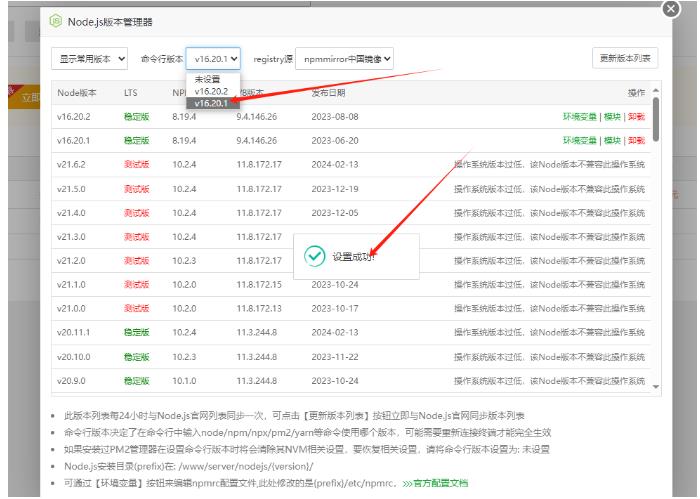The width and height of the screenshot is (700, 499).
Task: Open the 官方配置文档 link
Action: (x=440, y=483)
